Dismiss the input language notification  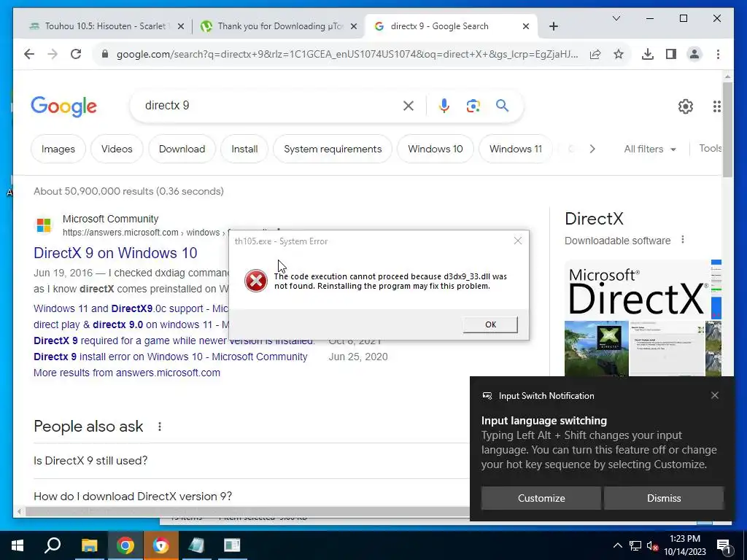pos(664,498)
